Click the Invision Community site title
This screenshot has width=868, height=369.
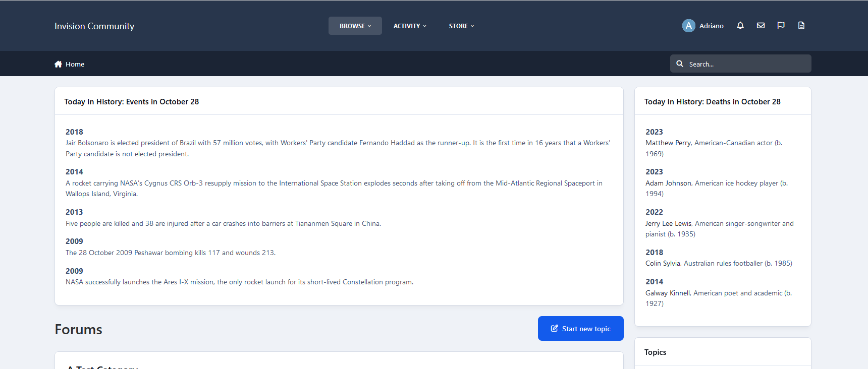[94, 26]
